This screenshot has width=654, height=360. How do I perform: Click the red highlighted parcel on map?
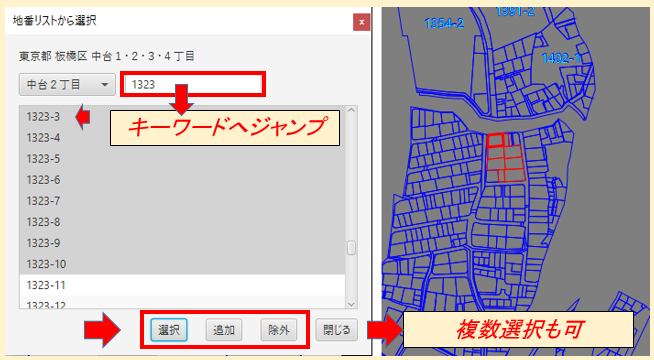505,158
